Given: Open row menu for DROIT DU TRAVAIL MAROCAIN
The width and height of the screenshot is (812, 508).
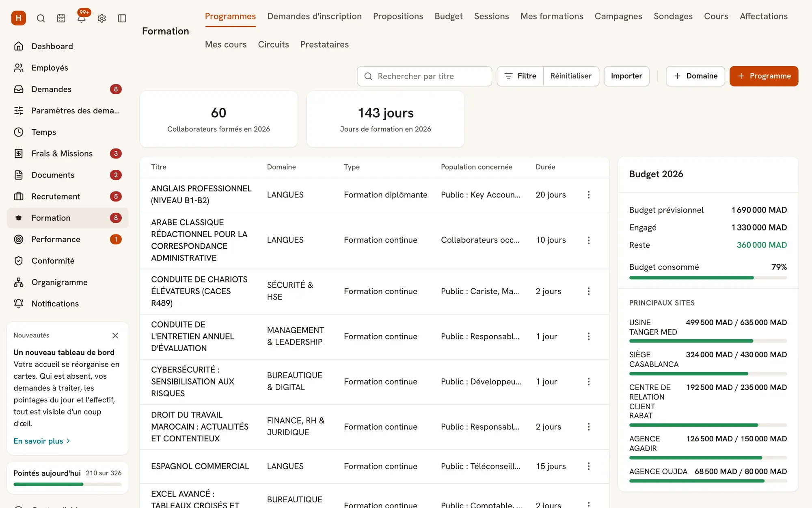Looking at the screenshot, I should tap(588, 427).
